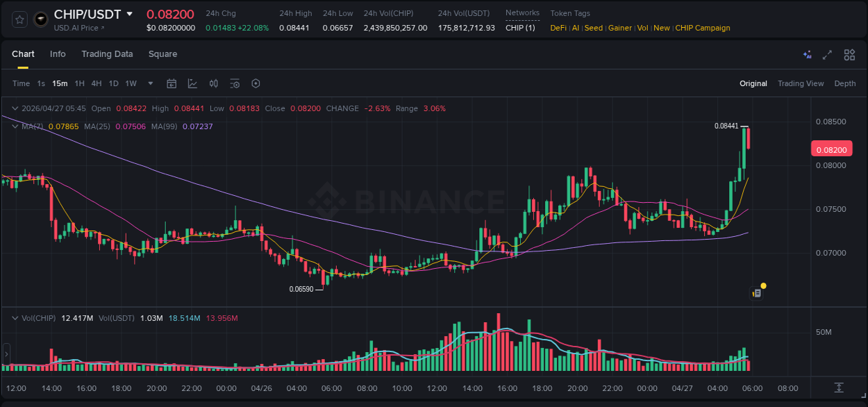Expand more time interval options arrow
The image size is (868, 407).
(x=151, y=83)
